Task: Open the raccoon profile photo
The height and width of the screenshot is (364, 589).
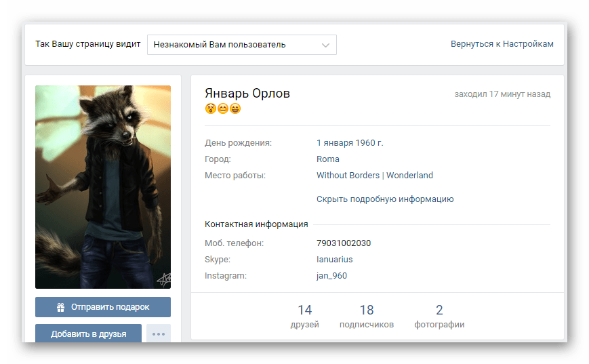Action: coord(103,187)
